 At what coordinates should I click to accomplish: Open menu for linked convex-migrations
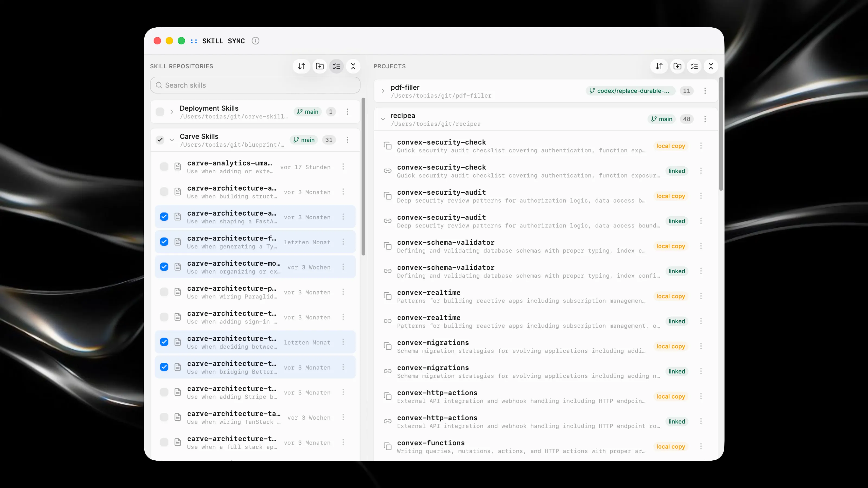[701, 371]
